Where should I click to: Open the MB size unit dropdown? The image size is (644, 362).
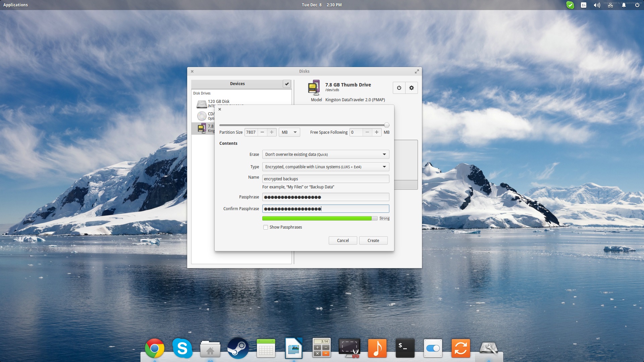click(x=289, y=132)
